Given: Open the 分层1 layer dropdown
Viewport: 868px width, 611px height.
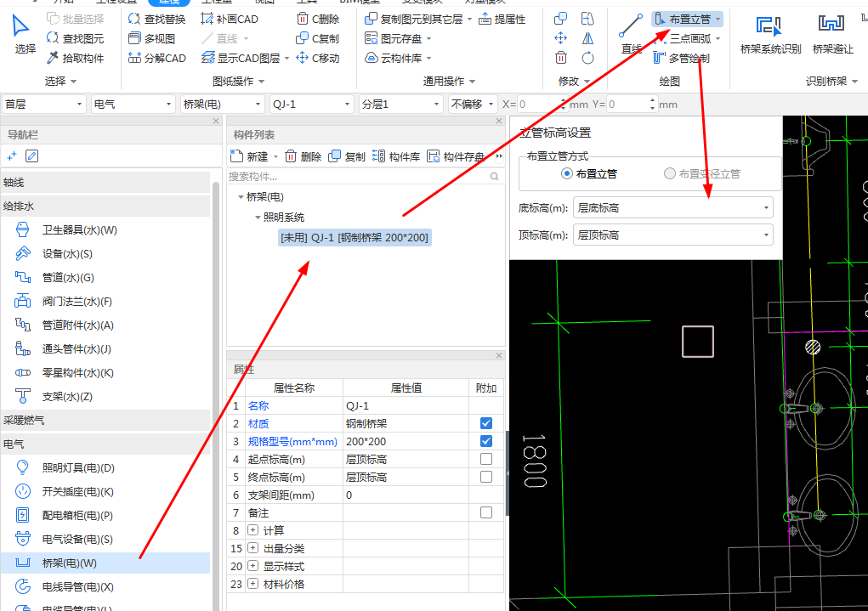Looking at the screenshot, I should click(400, 104).
